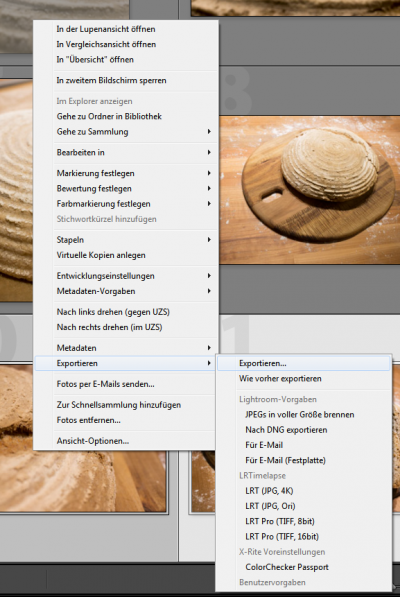Expand the Bearbeiten in submenu
Screen dimensions: 400x597
[126, 152]
